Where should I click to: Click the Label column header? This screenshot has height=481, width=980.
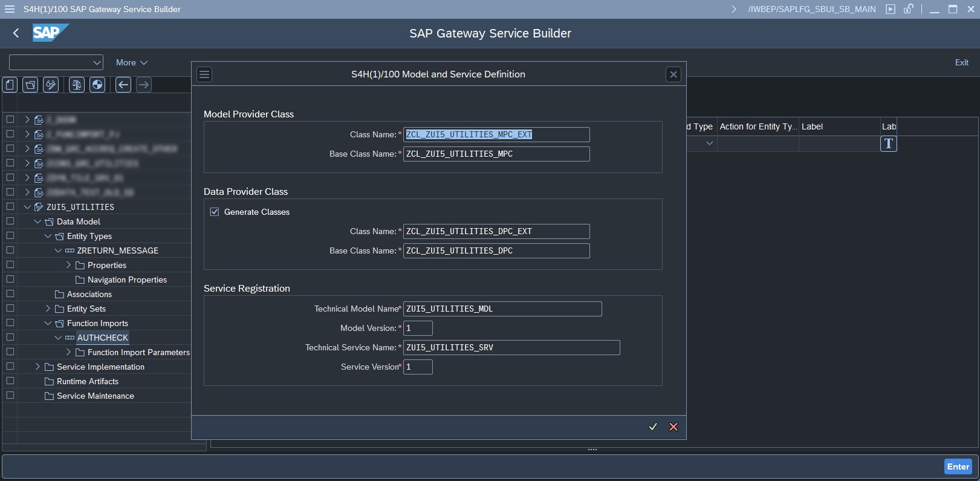tap(839, 126)
